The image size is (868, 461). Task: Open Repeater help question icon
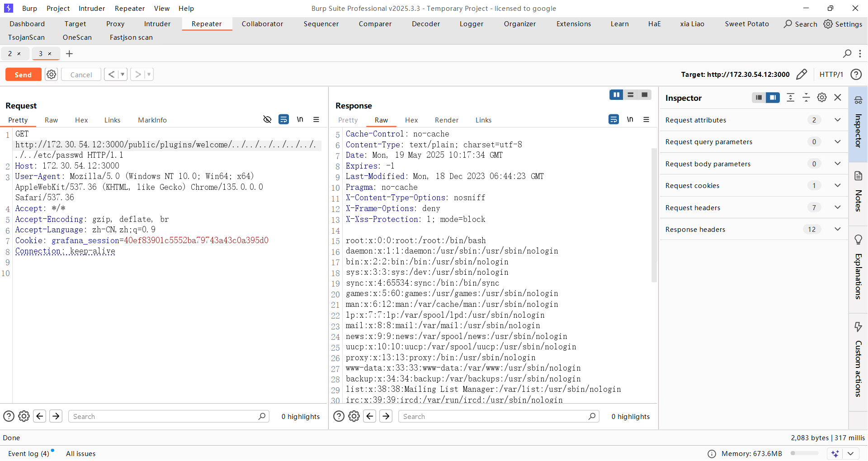[x=856, y=74]
